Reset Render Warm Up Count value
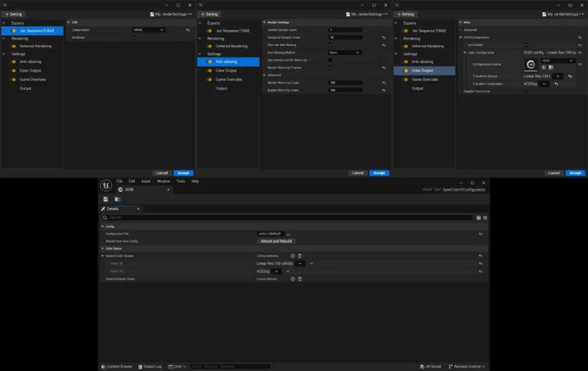588x371 pixels. 384,83
